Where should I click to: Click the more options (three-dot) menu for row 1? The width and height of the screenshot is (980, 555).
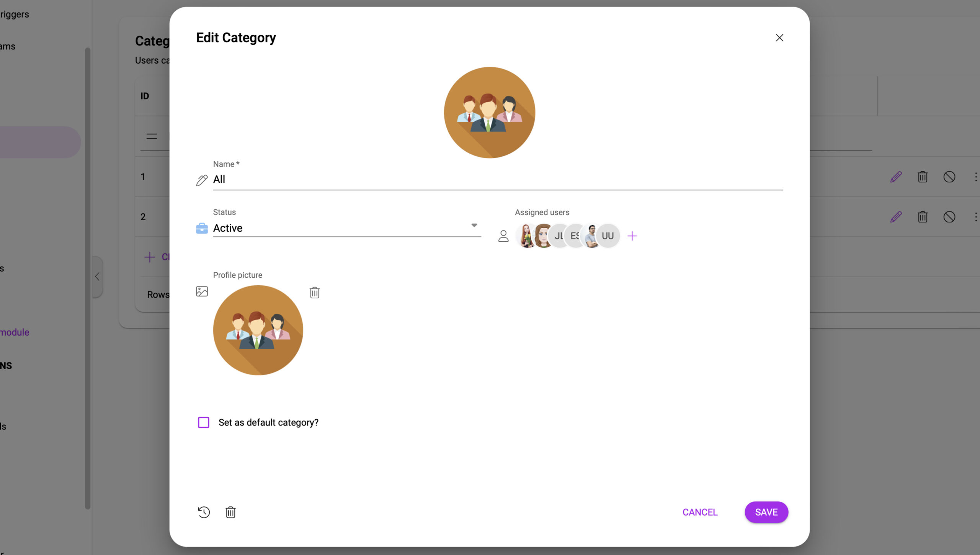(975, 177)
